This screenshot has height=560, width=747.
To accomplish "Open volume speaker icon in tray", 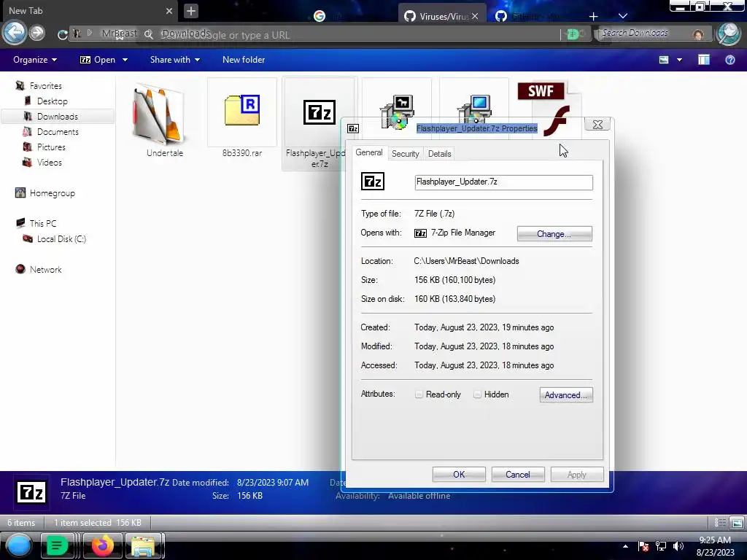I will (678, 546).
